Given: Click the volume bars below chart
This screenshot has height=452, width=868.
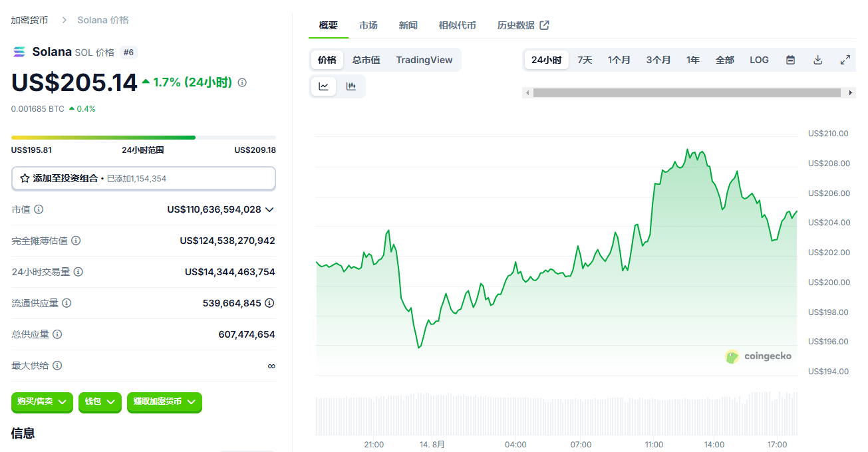Looking at the screenshot, I should coord(556,413).
